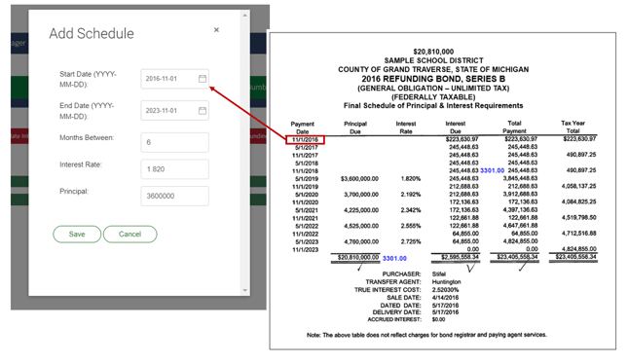628x364 pixels.
Task: Click the Tax Year Total column header
Action: click(573, 127)
